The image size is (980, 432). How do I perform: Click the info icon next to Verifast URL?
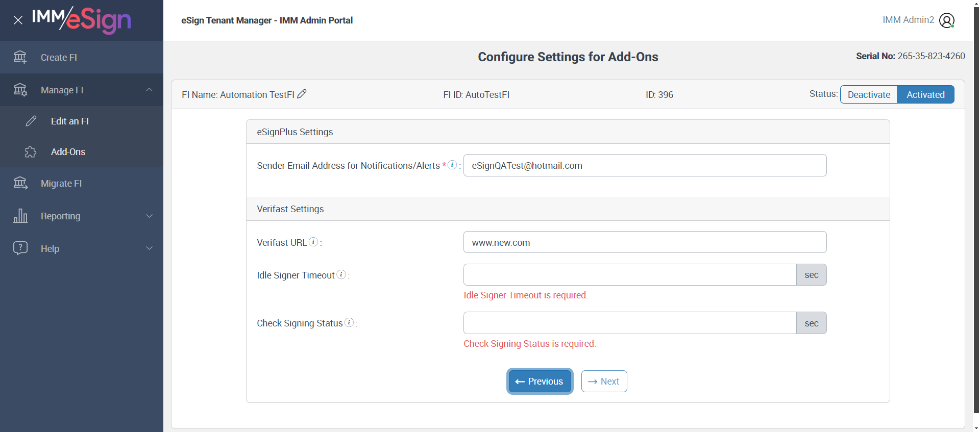pyautogui.click(x=313, y=242)
